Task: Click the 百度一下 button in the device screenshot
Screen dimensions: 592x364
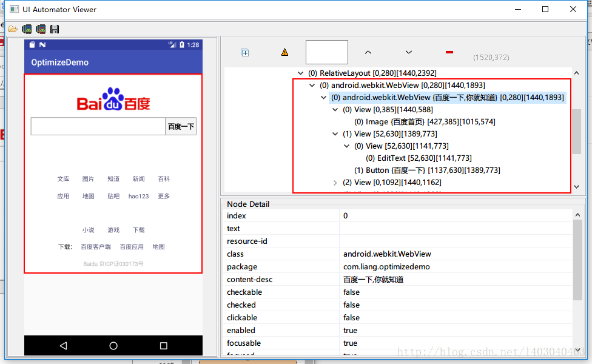Action: [x=181, y=127]
